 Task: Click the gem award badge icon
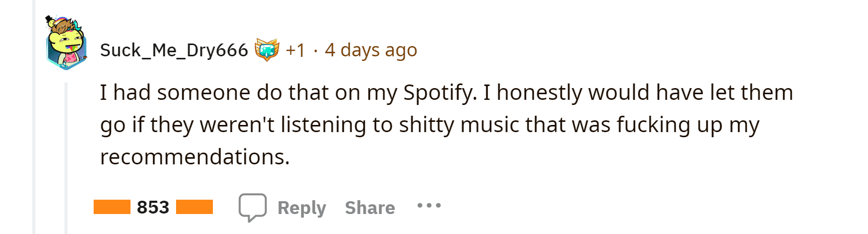(267, 50)
